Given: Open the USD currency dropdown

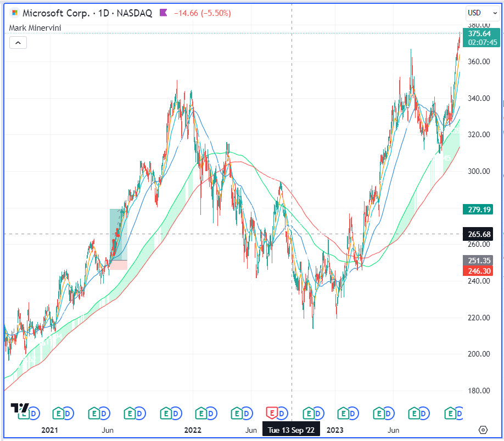Looking at the screenshot, I should (477, 13).
